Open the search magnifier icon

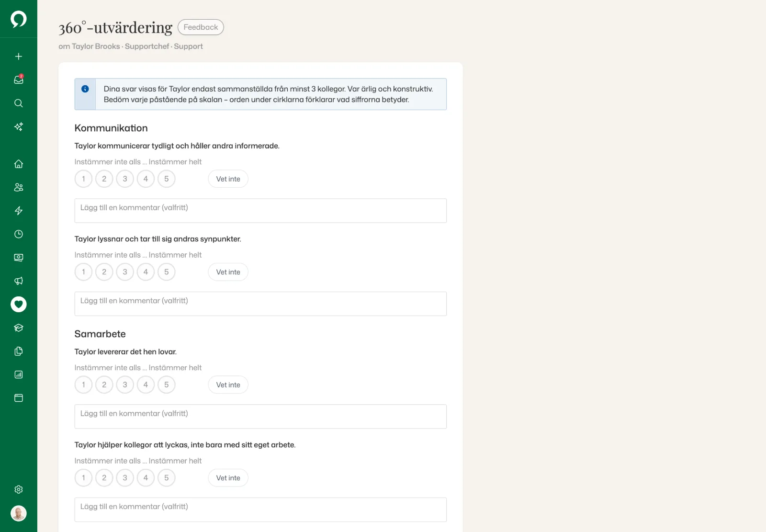point(19,103)
